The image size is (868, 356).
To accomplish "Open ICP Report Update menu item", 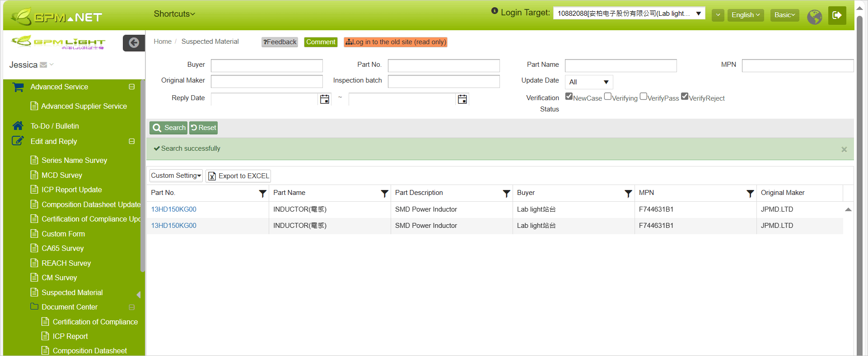I will pos(71,190).
